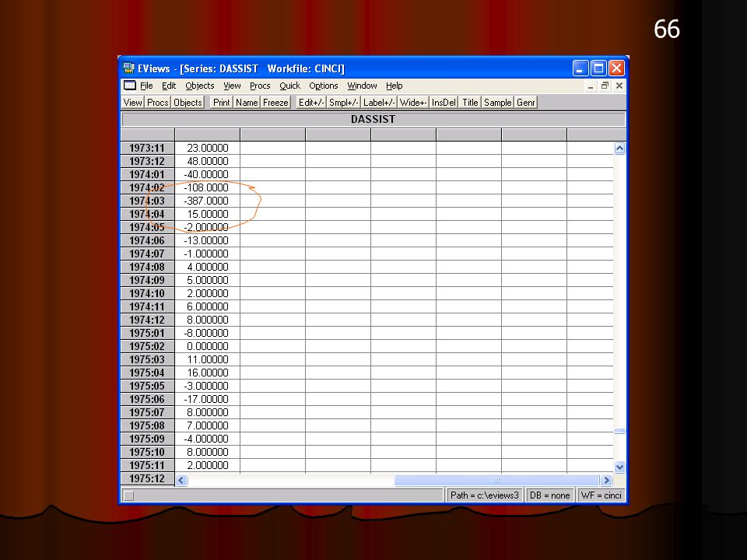Close the inner series window

[x=619, y=86]
